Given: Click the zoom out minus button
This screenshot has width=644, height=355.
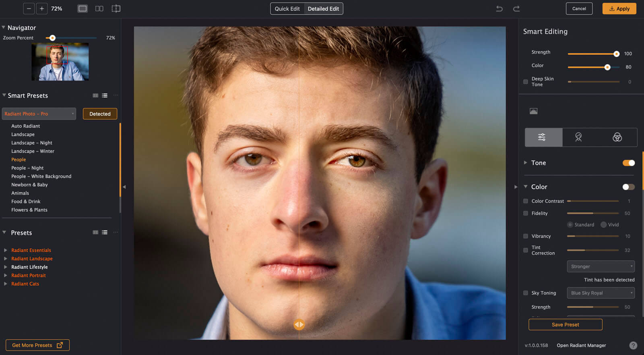Looking at the screenshot, I should [x=29, y=8].
